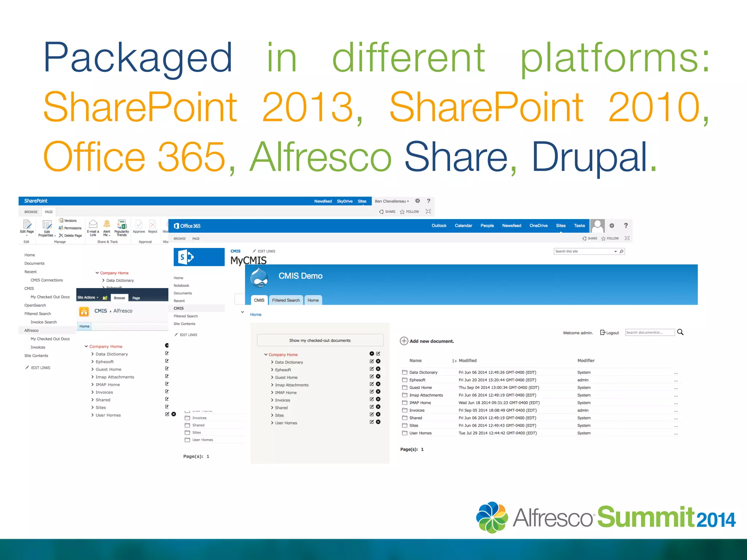747x560 pixels.
Task: Click FOLLOW in the SharePoint header
Action: (410, 212)
